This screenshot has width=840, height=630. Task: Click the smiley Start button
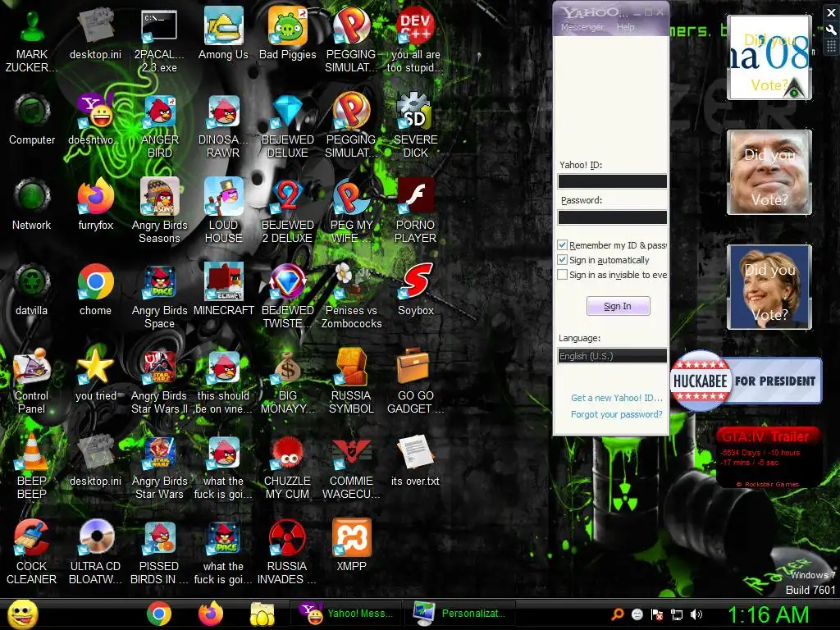pyautogui.click(x=23, y=614)
